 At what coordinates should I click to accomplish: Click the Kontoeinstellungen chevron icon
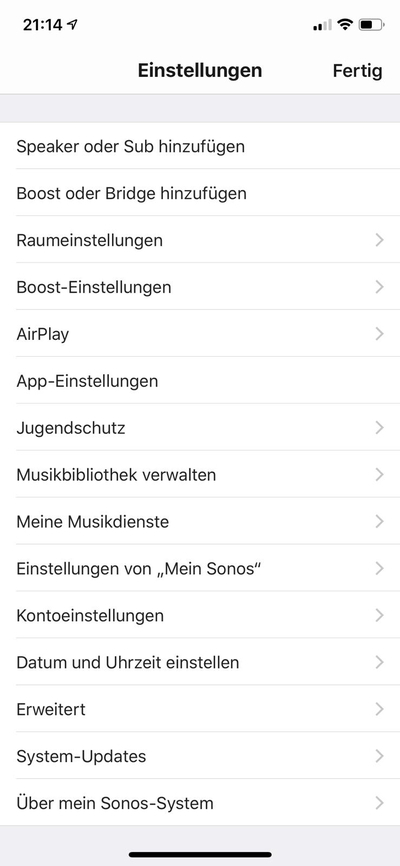pos(379,616)
